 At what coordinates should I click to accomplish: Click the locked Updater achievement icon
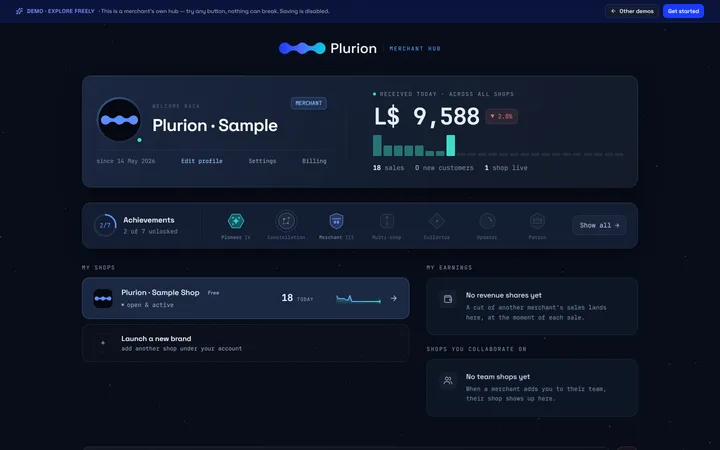(x=487, y=221)
